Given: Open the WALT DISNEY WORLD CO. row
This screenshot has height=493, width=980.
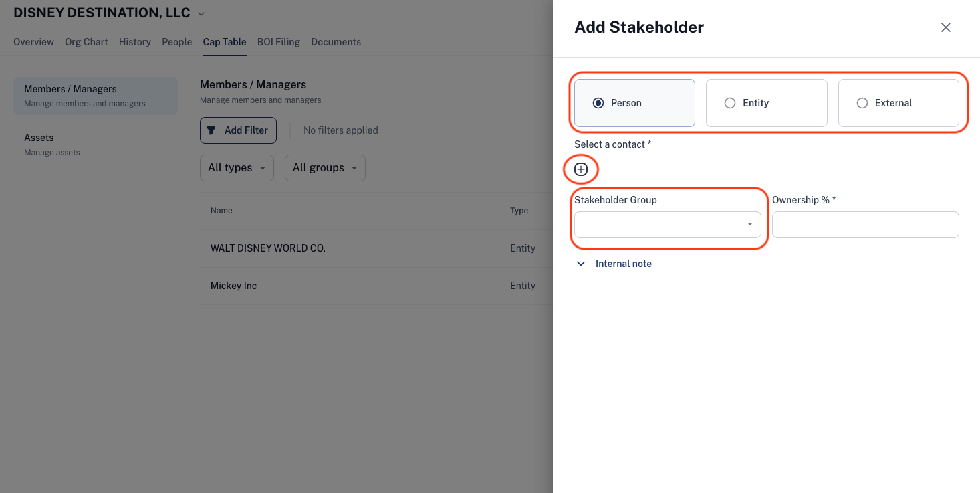Looking at the screenshot, I should pyautogui.click(x=376, y=248).
